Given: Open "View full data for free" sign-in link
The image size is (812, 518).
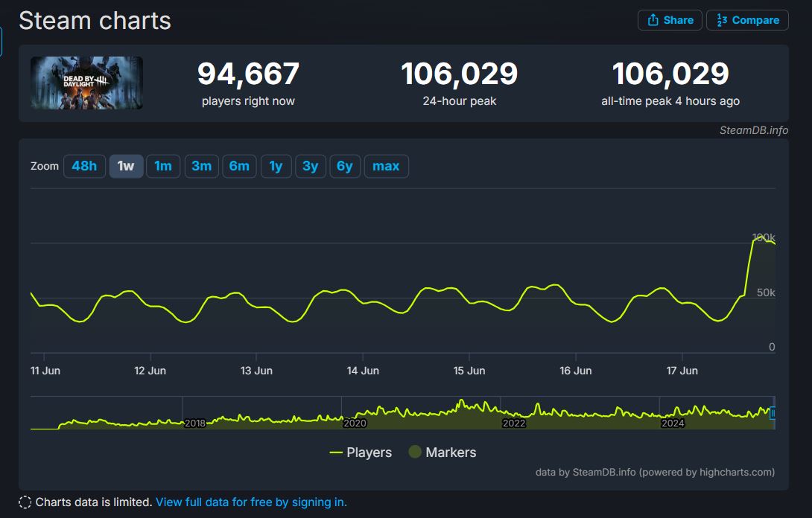Looking at the screenshot, I should [251, 502].
